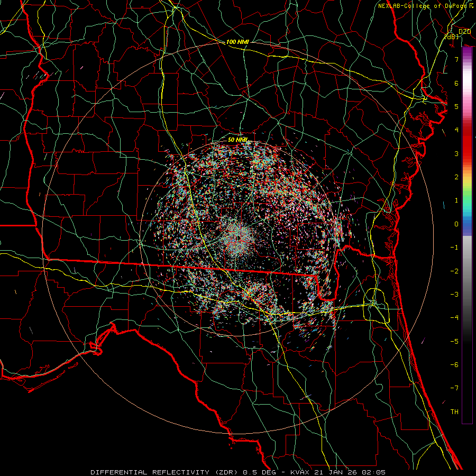
Task: Click the ZDR color scale bar
Action: [x=467, y=235]
